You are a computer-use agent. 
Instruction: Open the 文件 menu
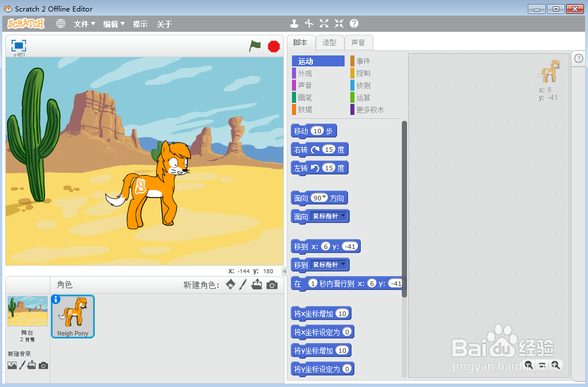click(84, 24)
